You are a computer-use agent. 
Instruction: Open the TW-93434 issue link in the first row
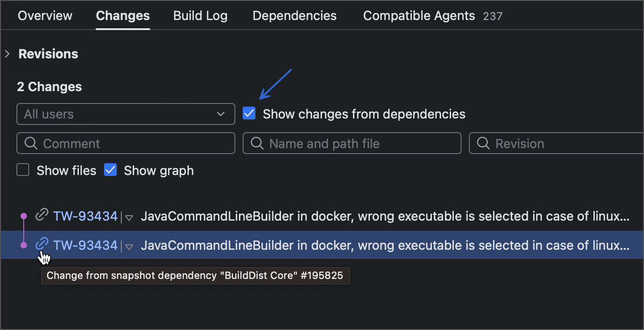point(85,216)
